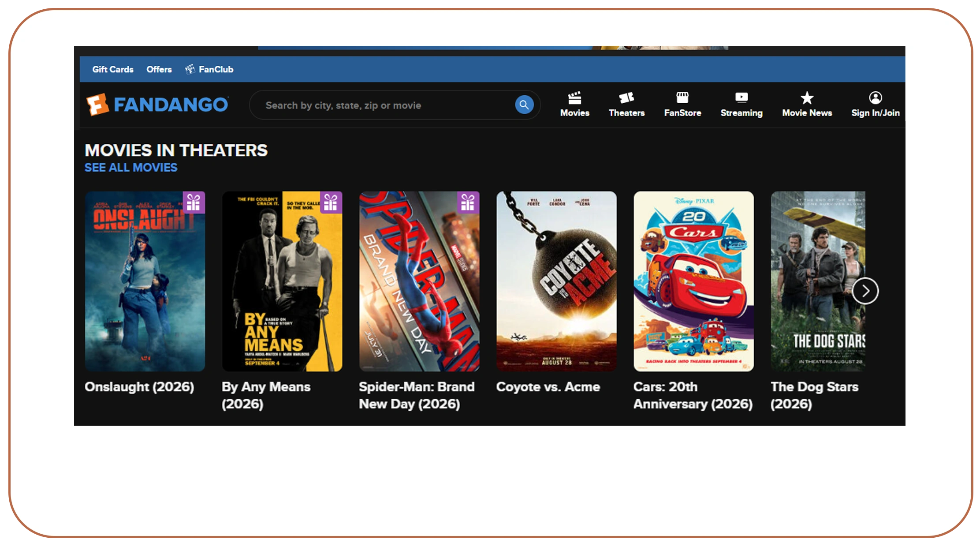Click the Coyote vs. Acme title
This screenshot has width=980, height=547.
[x=548, y=387]
